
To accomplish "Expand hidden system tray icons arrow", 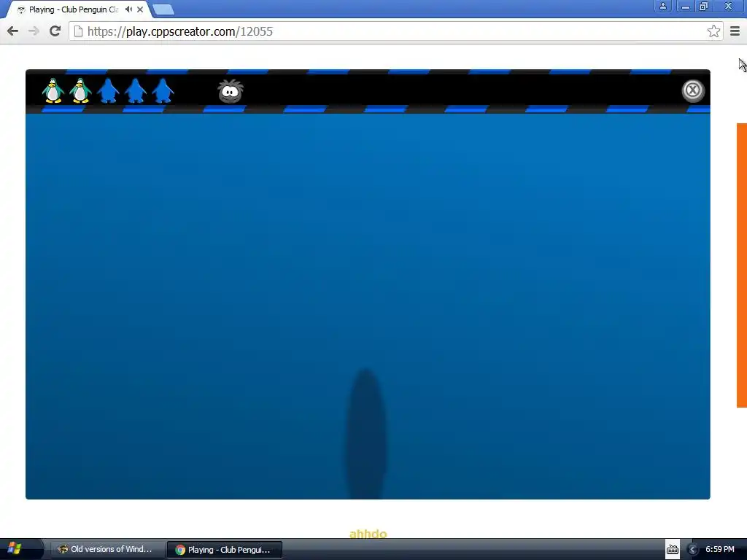I will (692, 550).
